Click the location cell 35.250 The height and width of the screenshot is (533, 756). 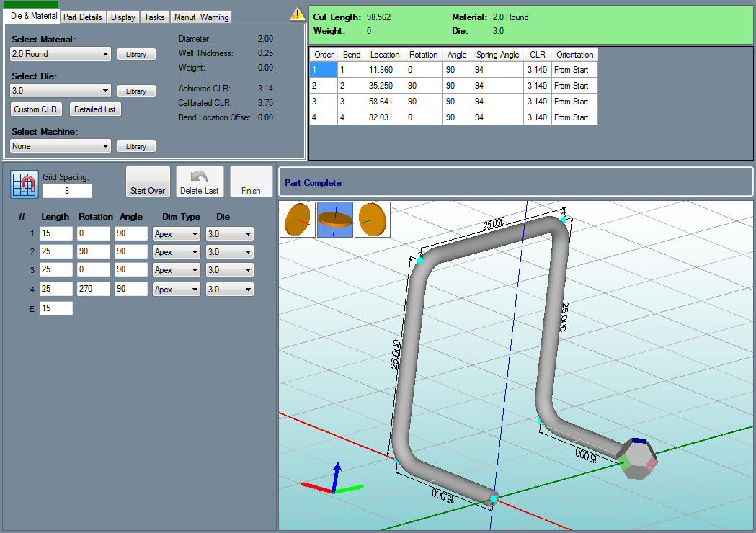[384, 86]
